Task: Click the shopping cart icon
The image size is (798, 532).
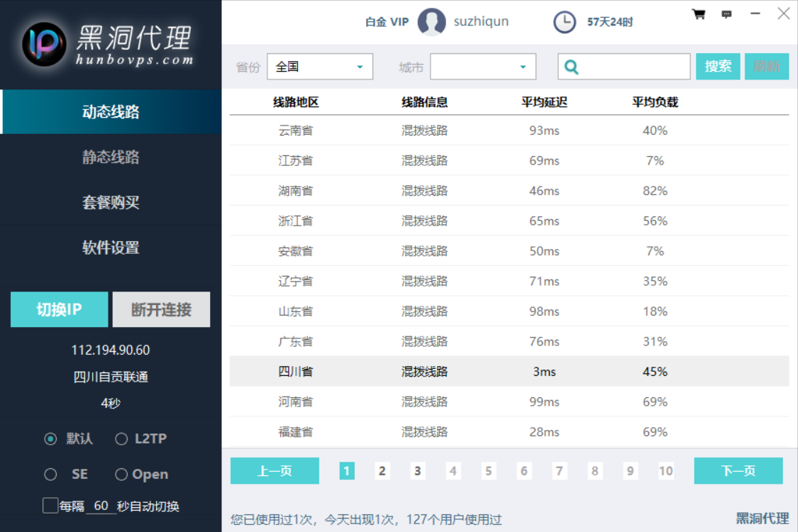Action: tap(698, 14)
